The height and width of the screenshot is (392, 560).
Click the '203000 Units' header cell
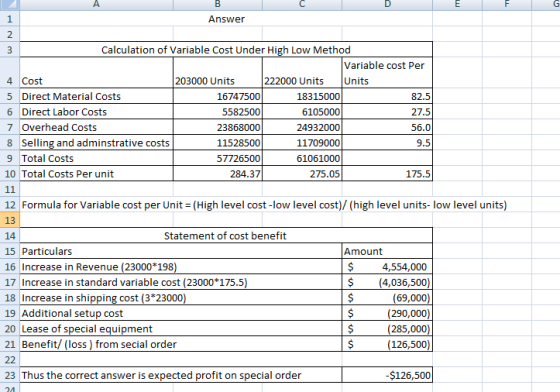pyautogui.click(x=218, y=73)
